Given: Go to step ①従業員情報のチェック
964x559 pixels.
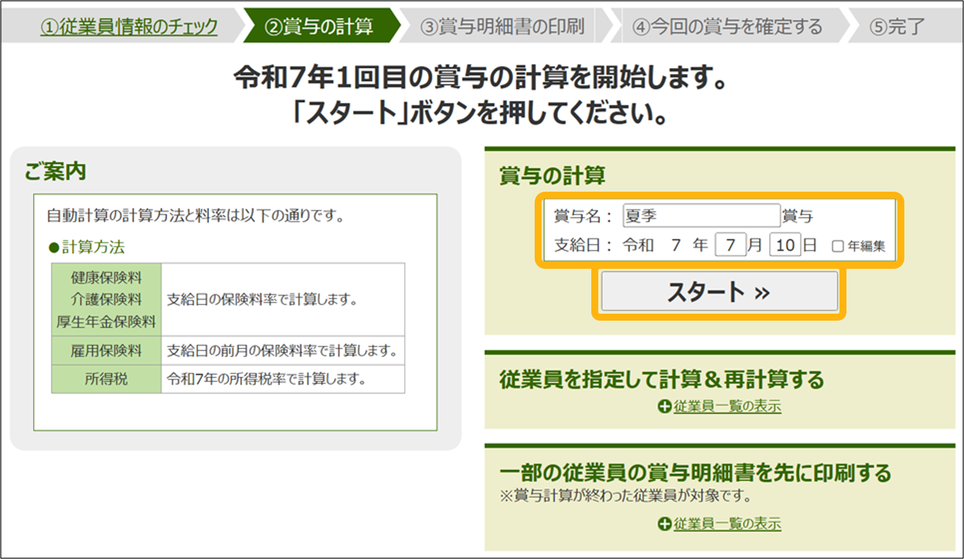Looking at the screenshot, I should coord(128,26).
